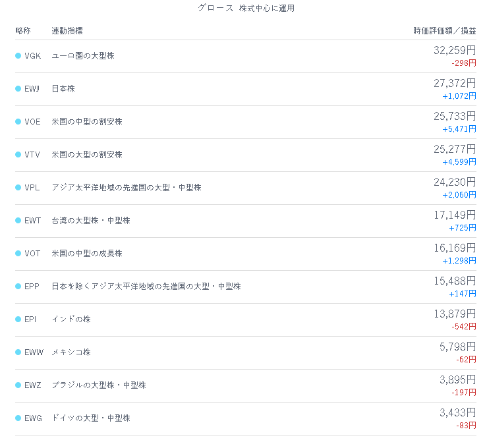Click the +5,471円 profit figure for VOE

click(459, 129)
